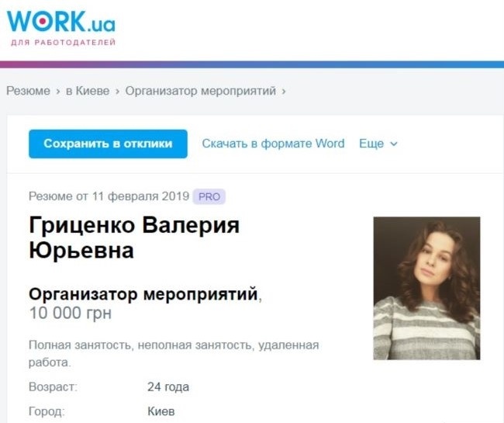Click the chevron next to Еще
The width and height of the screenshot is (504, 423).
(x=394, y=144)
